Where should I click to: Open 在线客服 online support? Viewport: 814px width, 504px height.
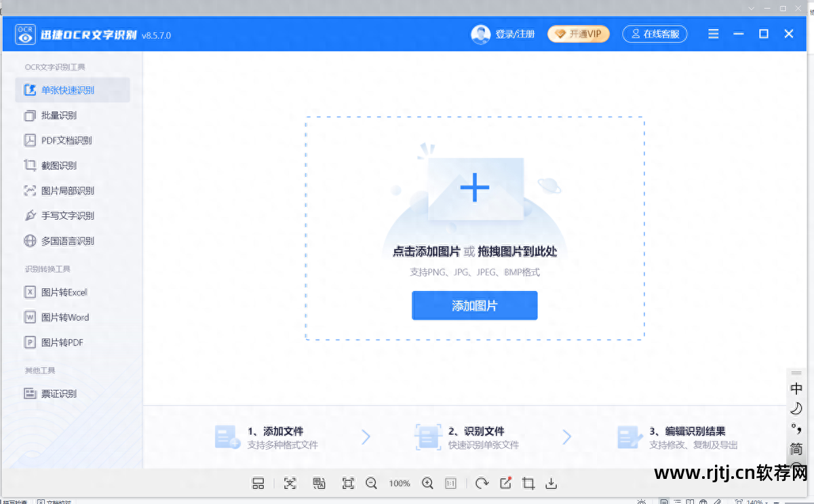(655, 34)
